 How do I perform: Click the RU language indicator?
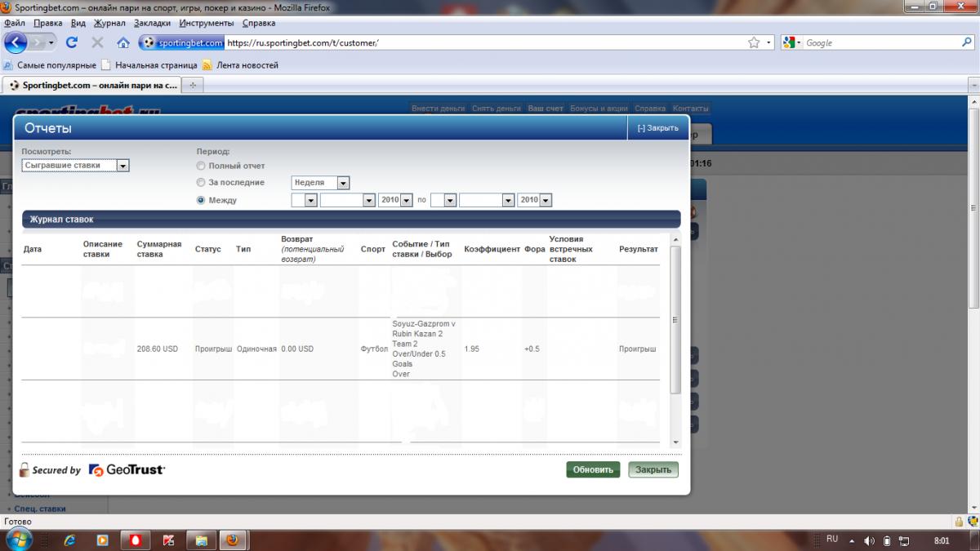(832, 540)
